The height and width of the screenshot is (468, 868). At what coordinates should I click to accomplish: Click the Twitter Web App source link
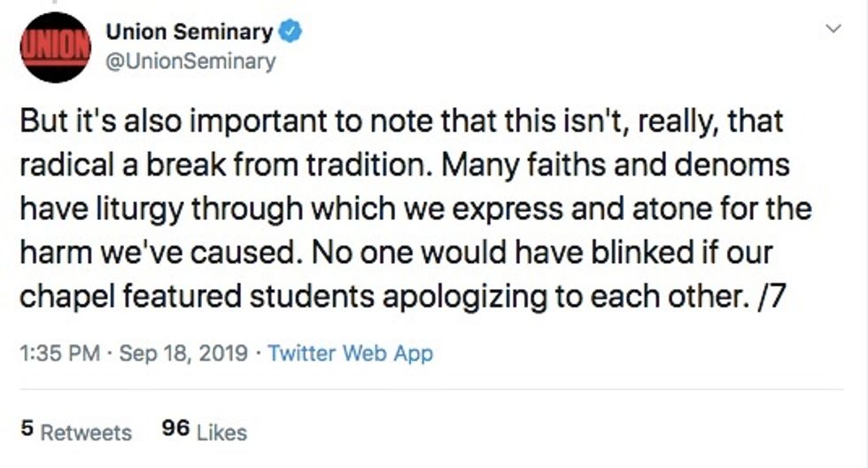351,354
